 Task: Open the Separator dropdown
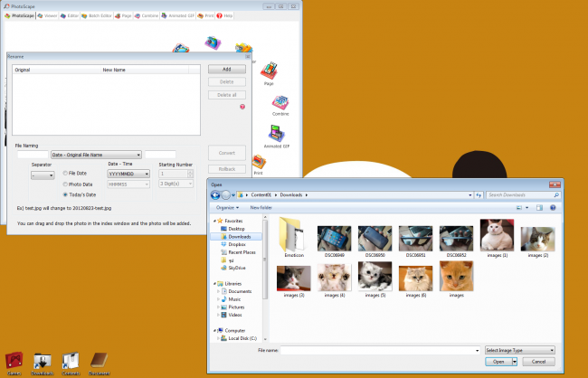[43, 175]
